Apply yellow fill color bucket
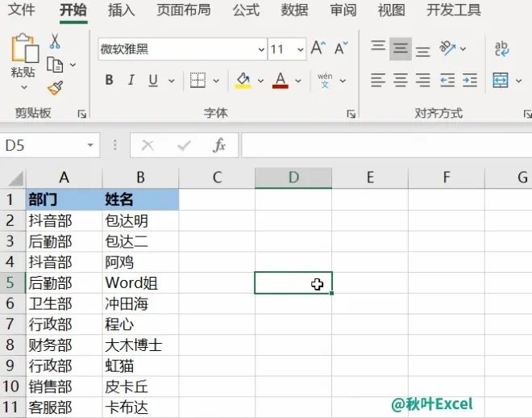This screenshot has height=418, width=532. coord(243,81)
